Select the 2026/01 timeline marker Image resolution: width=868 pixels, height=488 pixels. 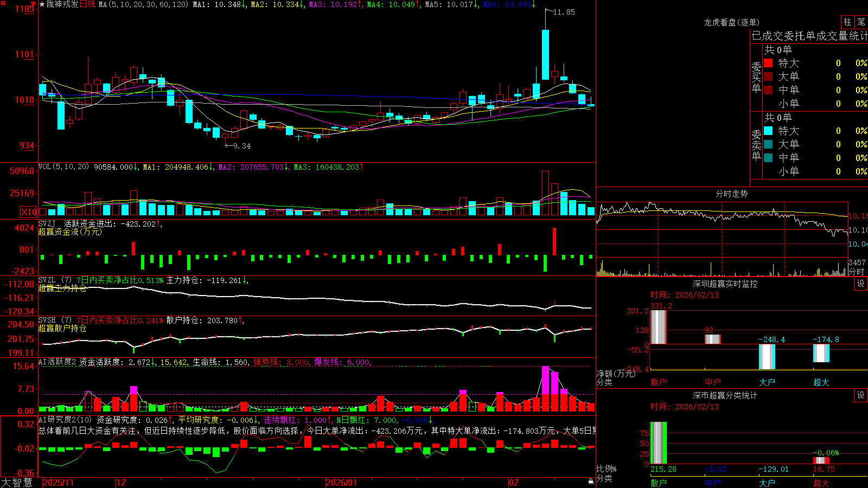[x=342, y=483]
